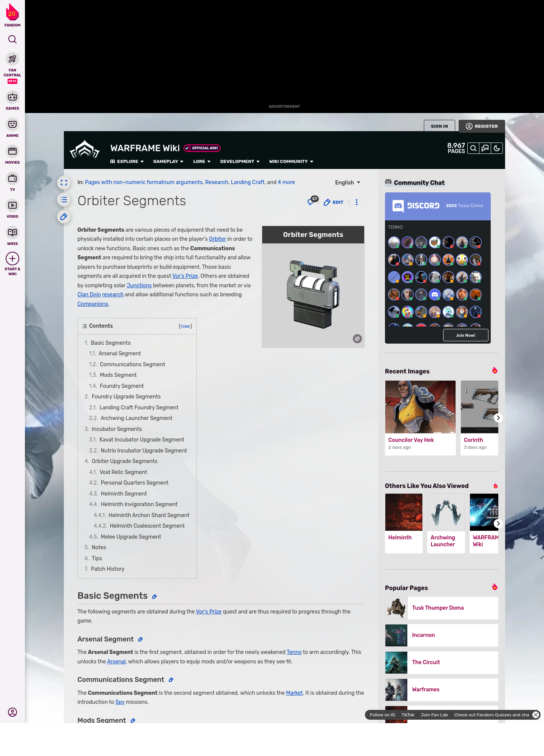This screenshot has width=544, height=756.
Task: Open the wiki Discussions speech bubble icon
Action: coord(485,148)
